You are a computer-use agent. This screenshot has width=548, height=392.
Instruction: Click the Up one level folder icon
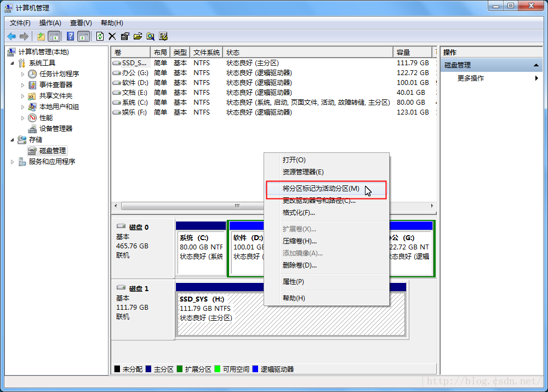coord(41,36)
